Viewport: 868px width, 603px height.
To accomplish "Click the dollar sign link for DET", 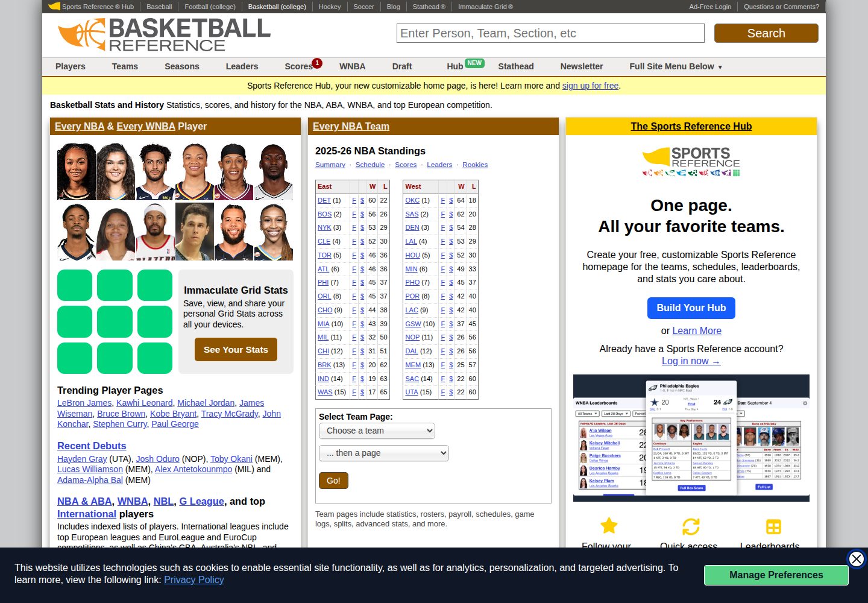I will pyautogui.click(x=362, y=200).
